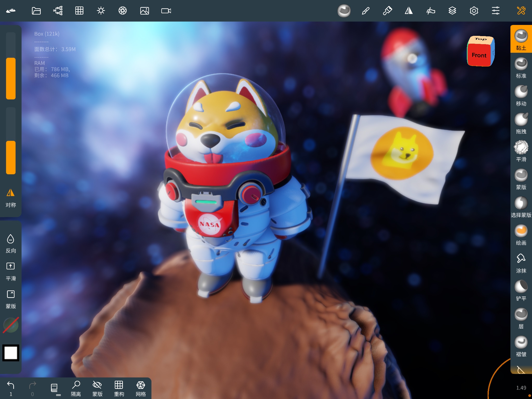Open the files menu via folder icon

36,11
